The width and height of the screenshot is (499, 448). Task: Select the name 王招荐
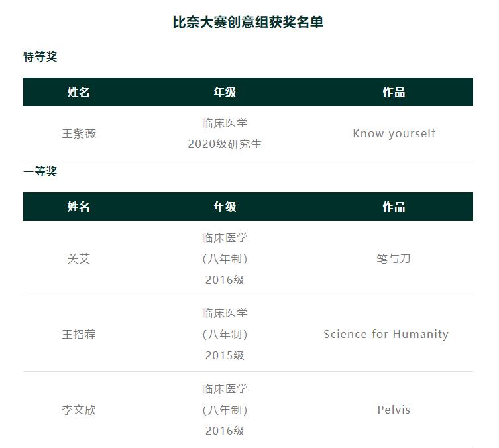(79, 335)
